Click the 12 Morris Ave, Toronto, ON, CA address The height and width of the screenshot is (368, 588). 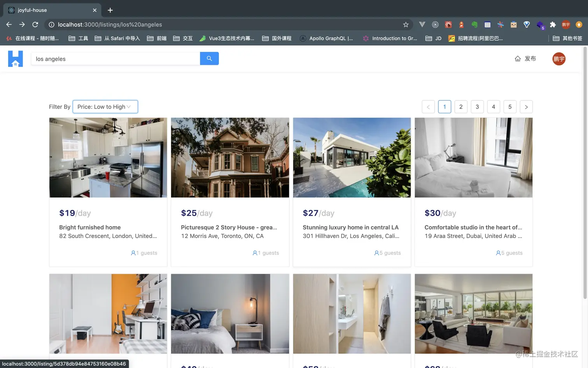[222, 236]
